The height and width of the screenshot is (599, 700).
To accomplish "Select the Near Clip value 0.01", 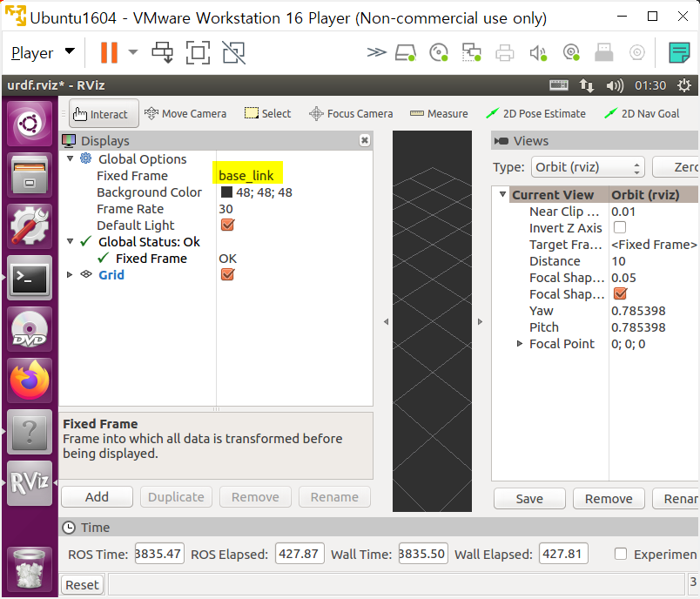I will [x=623, y=212].
